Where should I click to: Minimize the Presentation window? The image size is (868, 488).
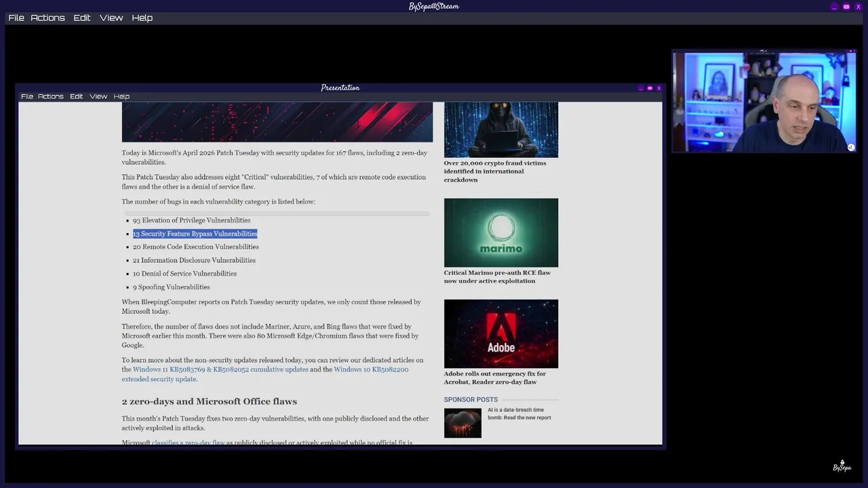(x=641, y=88)
